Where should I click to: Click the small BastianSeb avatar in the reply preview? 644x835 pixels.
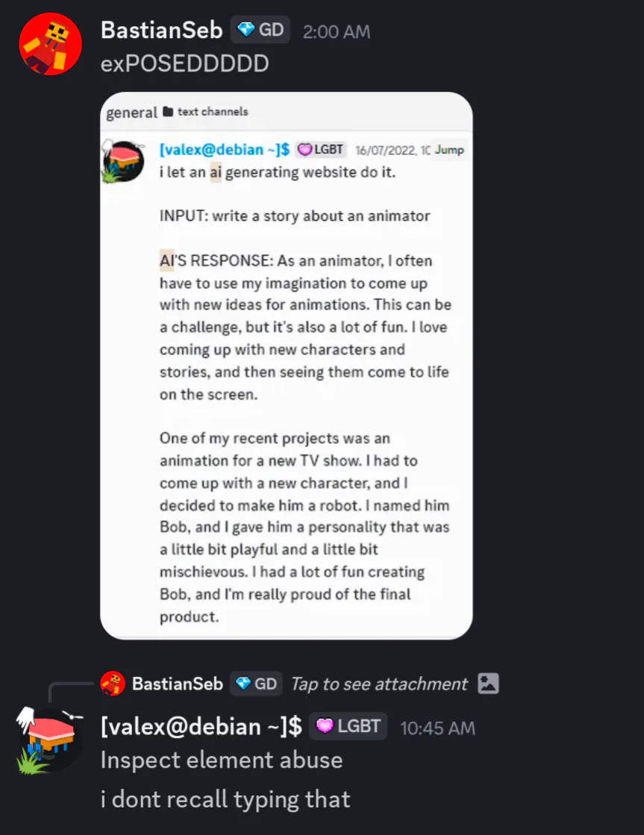(113, 684)
